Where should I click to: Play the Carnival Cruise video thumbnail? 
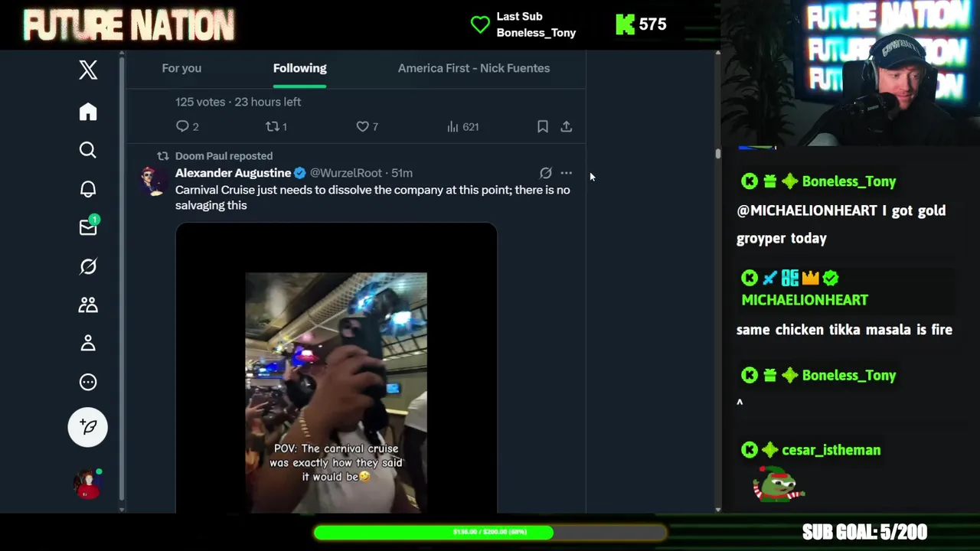click(336, 368)
